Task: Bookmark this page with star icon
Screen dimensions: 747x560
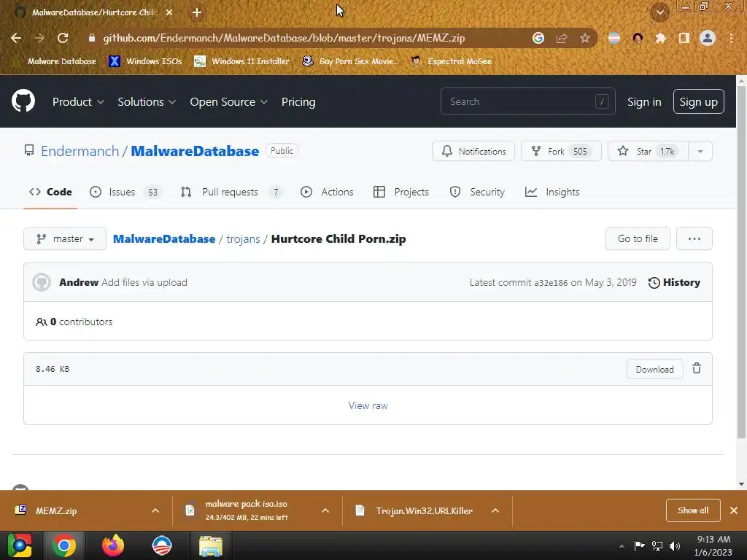Action: pos(585,38)
